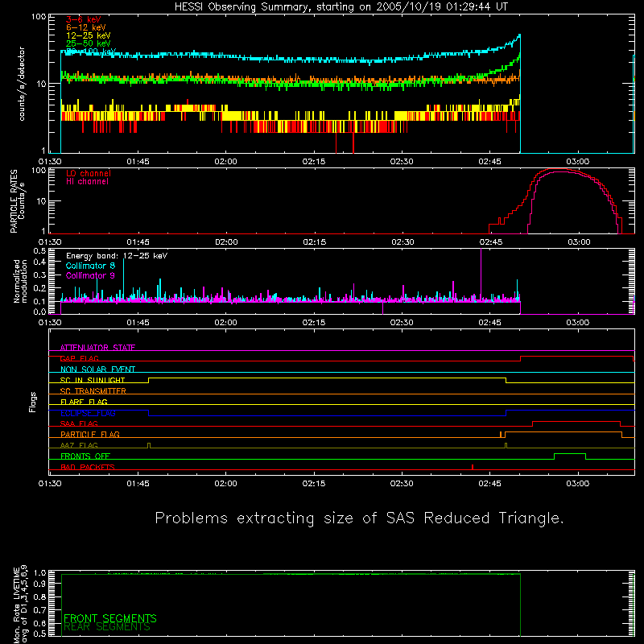The width and height of the screenshot is (644, 644).
Task: Click the GAP_FLAG label
Action: click(x=79, y=358)
